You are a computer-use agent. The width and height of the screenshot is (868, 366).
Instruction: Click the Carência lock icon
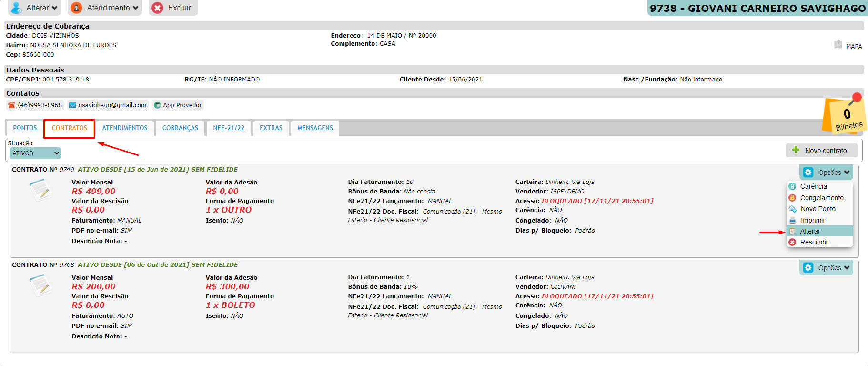pyautogui.click(x=792, y=186)
